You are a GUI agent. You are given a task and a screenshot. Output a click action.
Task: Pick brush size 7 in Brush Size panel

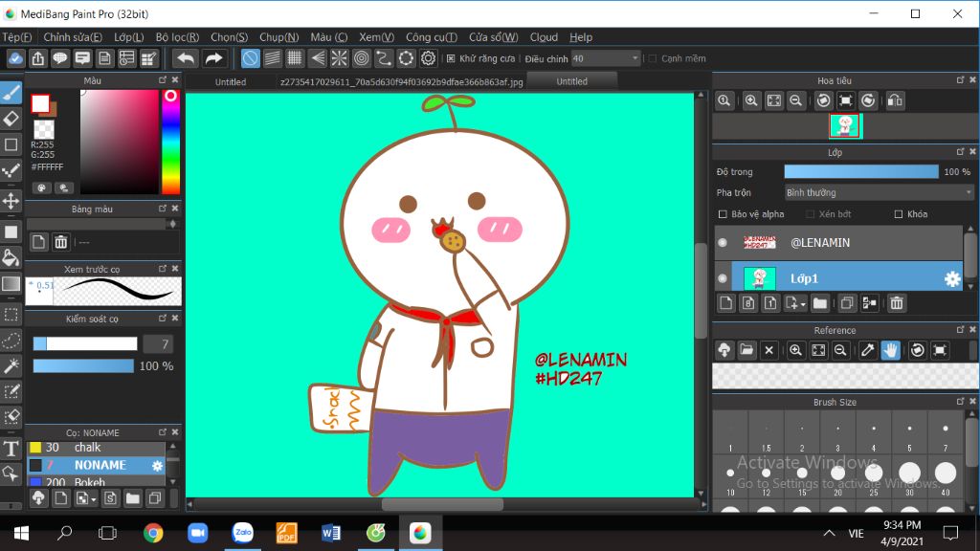click(x=945, y=433)
